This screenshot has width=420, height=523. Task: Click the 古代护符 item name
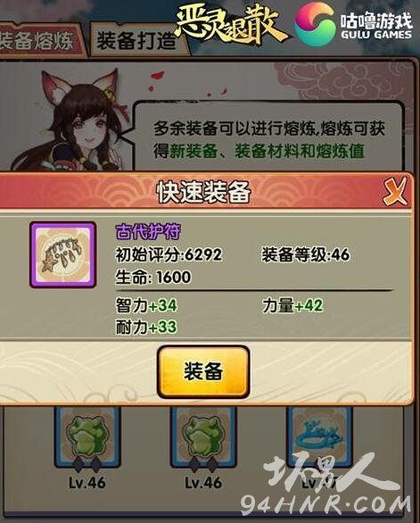[x=148, y=231]
